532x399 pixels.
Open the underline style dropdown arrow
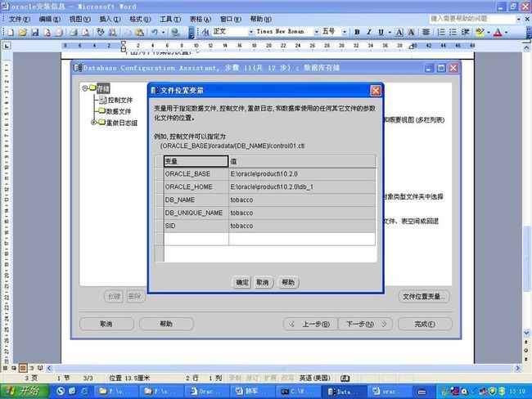coord(390,32)
